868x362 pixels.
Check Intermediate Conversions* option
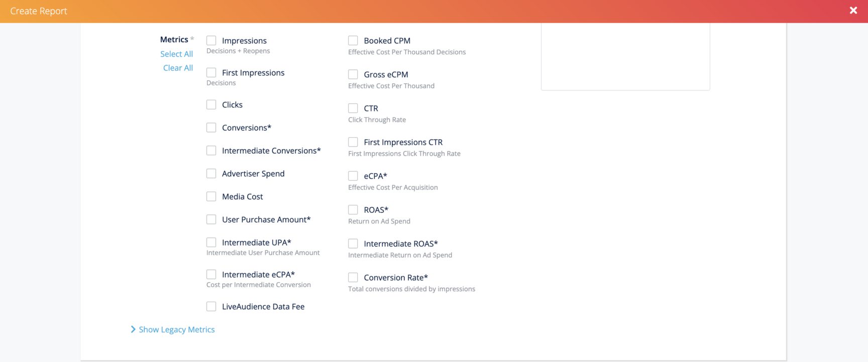click(x=211, y=151)
